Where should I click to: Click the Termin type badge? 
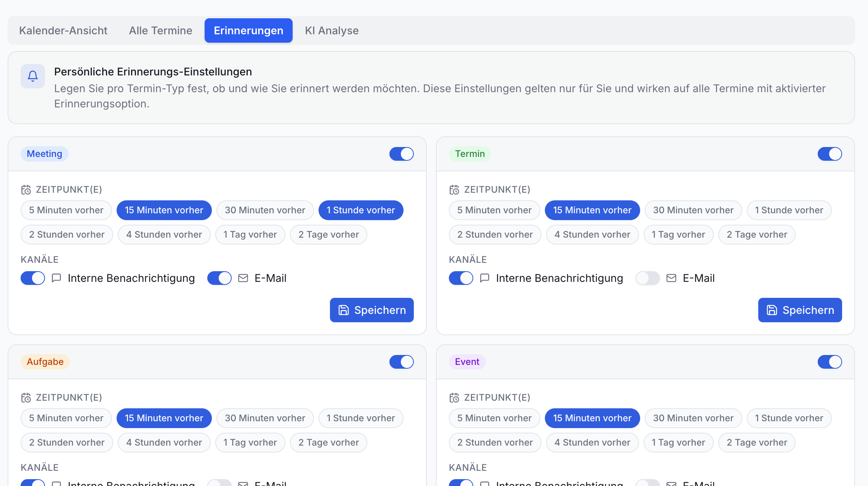coord(470,154)
